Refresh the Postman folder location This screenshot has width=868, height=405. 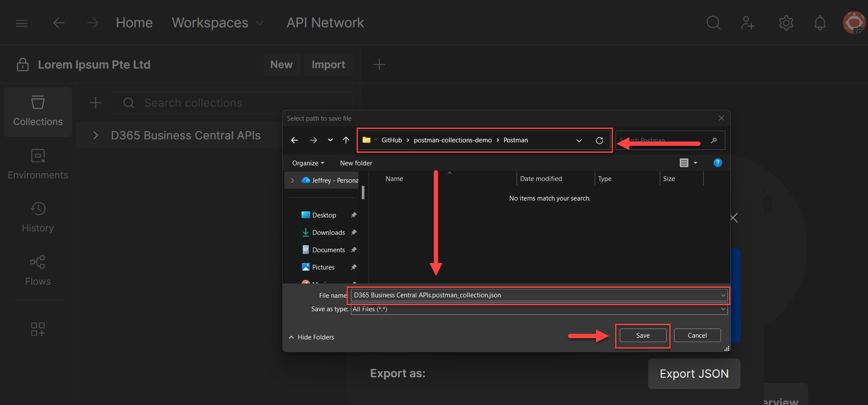[x=599, y=140]
